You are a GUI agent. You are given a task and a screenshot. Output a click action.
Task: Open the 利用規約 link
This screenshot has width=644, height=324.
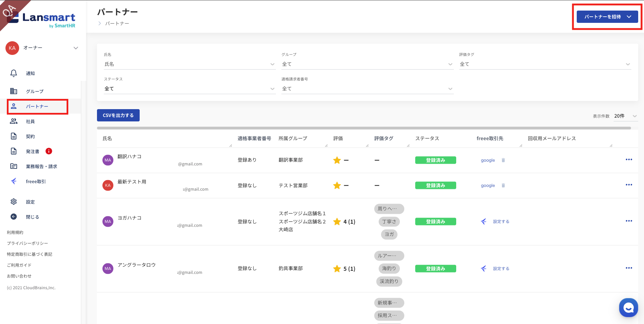15,232
